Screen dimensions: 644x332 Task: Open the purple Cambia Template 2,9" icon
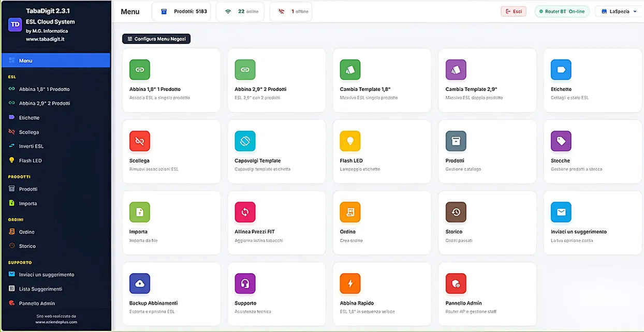[456, 69]
